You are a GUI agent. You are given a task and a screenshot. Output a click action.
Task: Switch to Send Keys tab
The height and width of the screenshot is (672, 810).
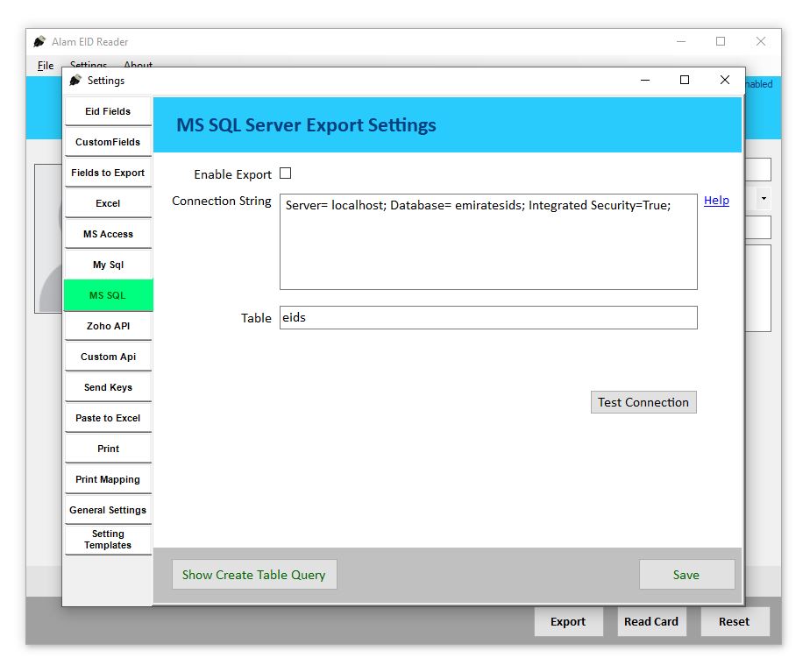point(108,388)
